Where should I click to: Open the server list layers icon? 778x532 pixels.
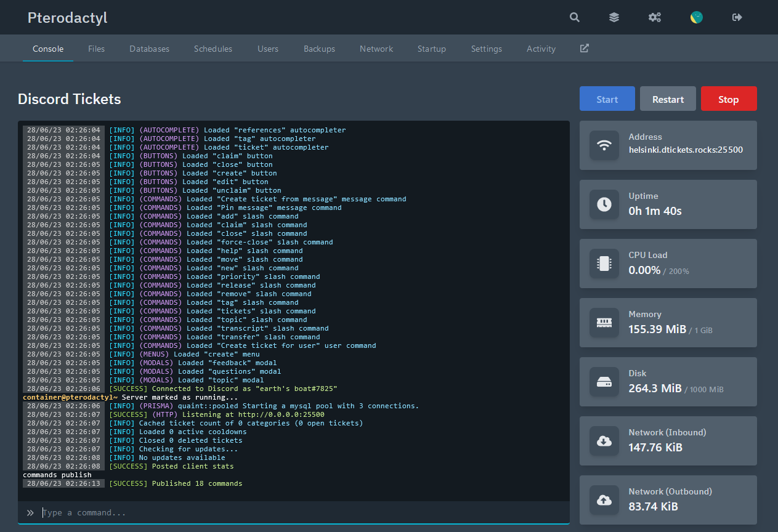614,17
